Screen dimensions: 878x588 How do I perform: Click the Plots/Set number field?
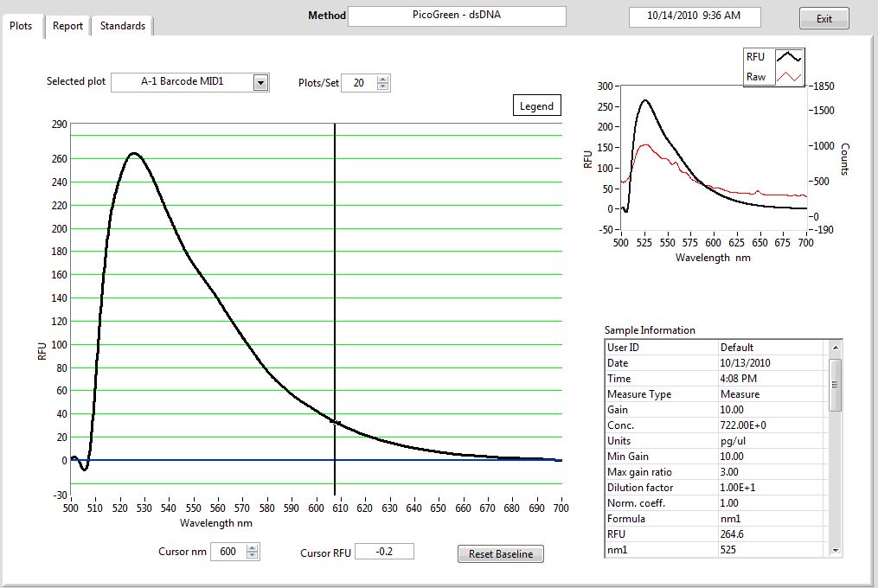click(359, 83)
